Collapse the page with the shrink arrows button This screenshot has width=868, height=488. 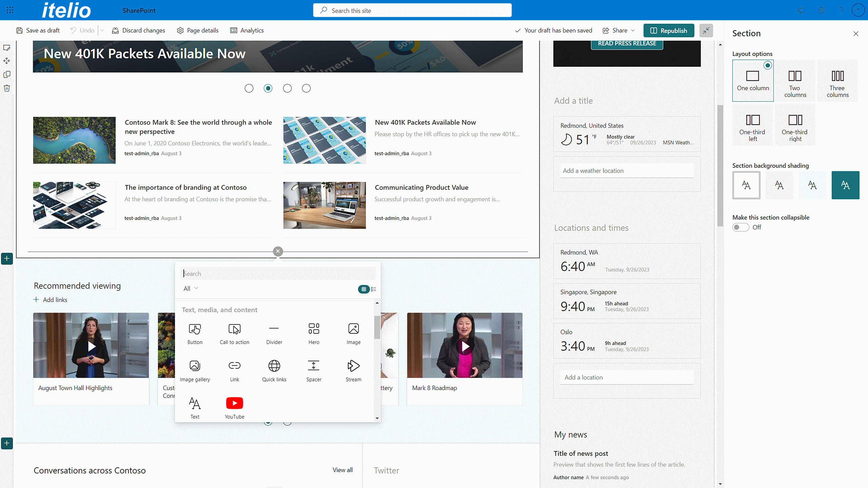706,30
